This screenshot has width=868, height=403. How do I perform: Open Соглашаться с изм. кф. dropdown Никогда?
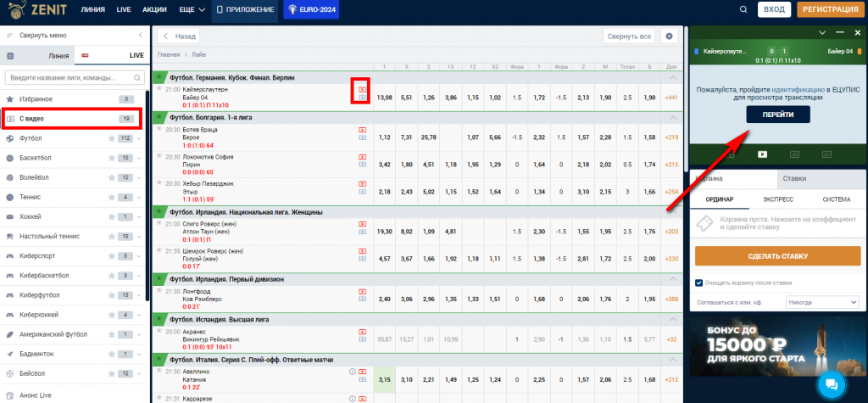click(822, 303)
